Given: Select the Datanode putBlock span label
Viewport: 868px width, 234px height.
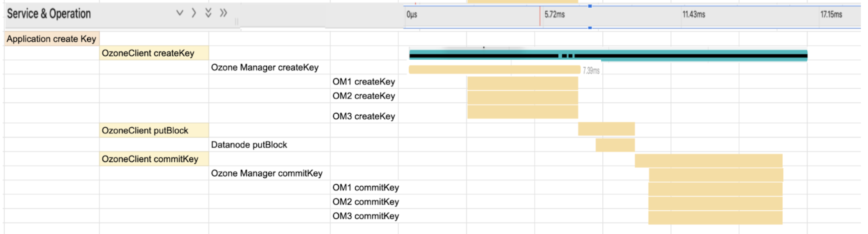Looking at the screenshot, I should point(249,145).
